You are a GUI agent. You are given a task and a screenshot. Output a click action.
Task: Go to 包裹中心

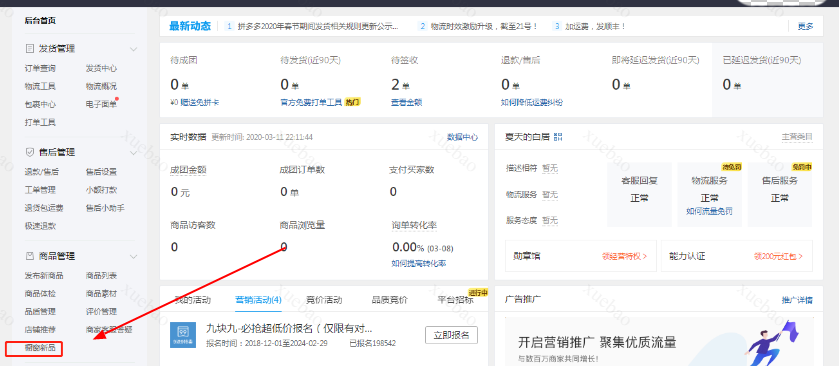pos(40,104)
